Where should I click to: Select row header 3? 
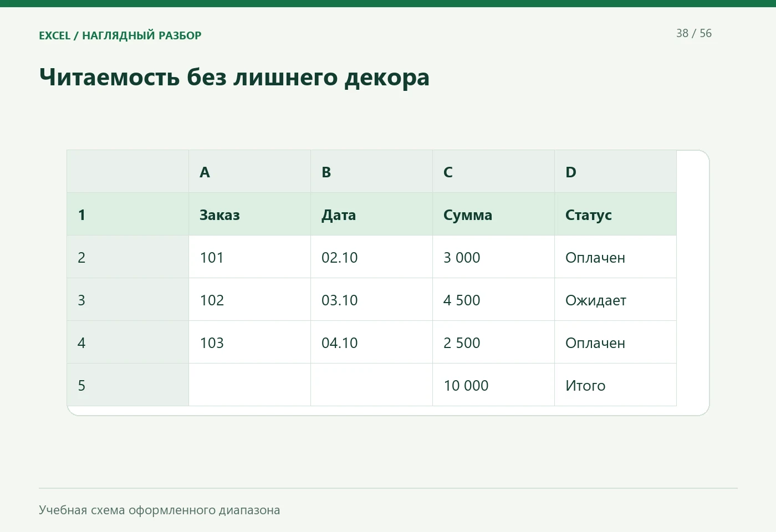(127, 300)
